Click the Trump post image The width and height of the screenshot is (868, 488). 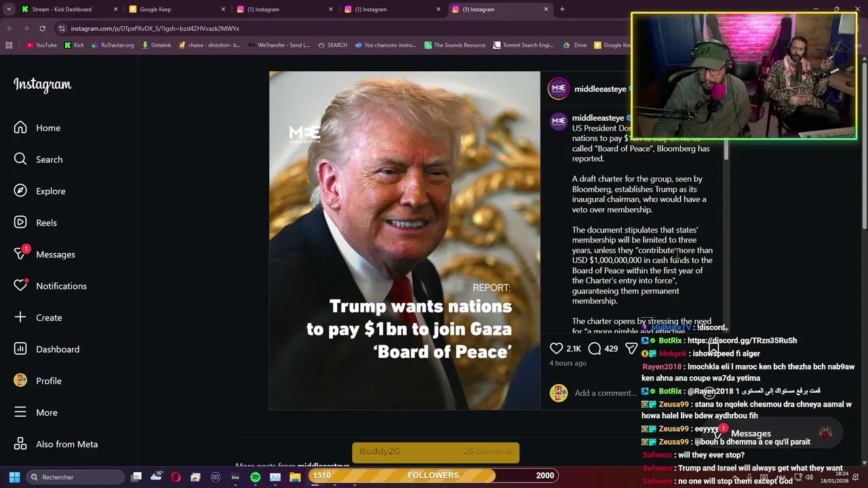405,241
